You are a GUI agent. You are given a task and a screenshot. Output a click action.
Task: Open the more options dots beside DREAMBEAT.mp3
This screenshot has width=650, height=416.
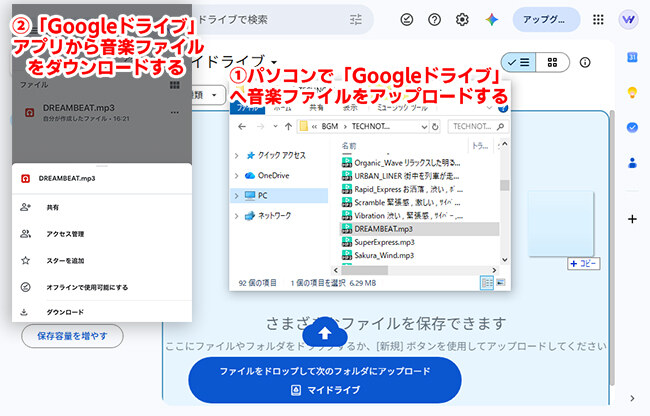(x=175, y=112)
